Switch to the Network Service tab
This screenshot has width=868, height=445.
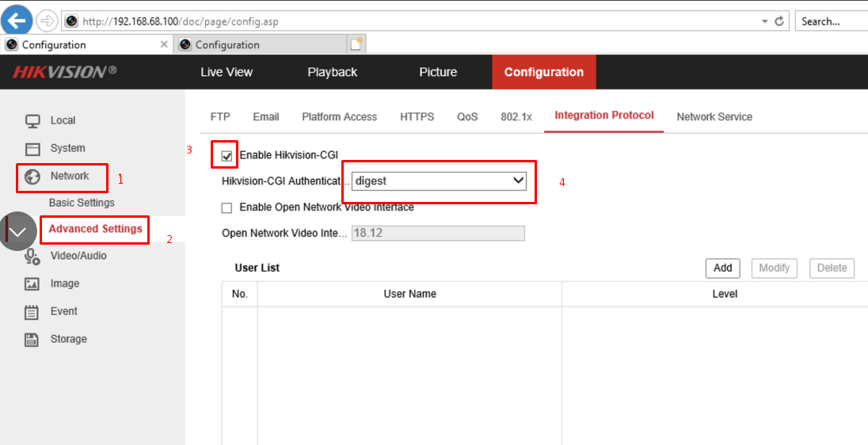coord(714,116)
